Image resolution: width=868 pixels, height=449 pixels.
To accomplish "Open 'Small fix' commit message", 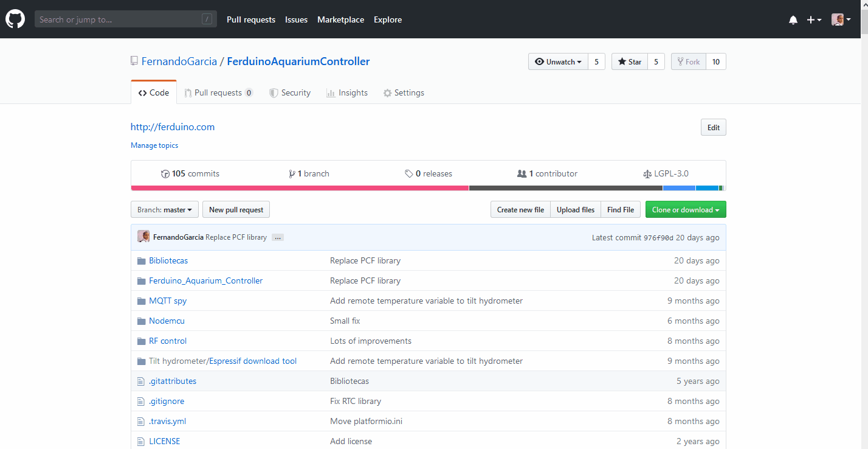I will point(345,321).
